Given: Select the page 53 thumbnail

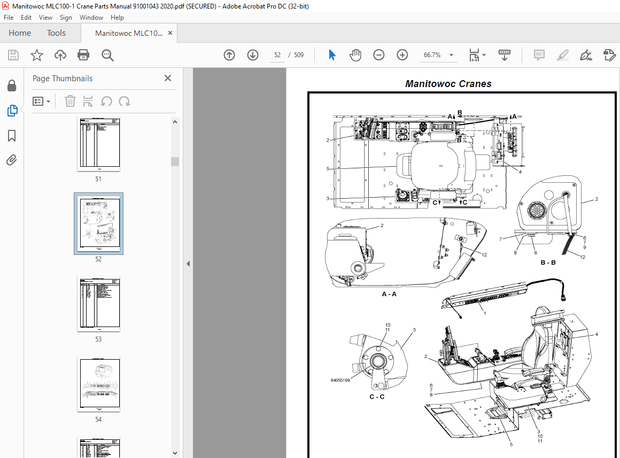Looking at the screenshot, I should coord(98,304).
